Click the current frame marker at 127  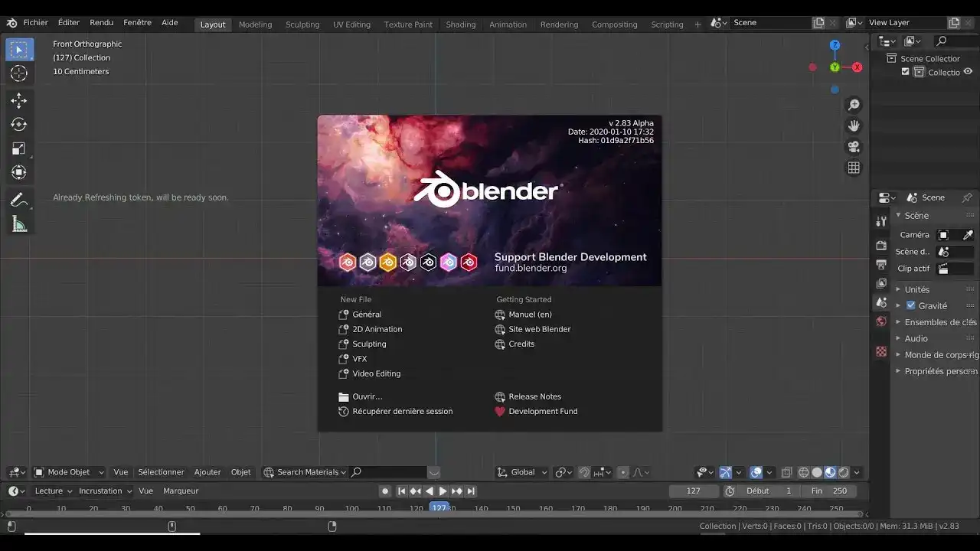tap(439, 507)
